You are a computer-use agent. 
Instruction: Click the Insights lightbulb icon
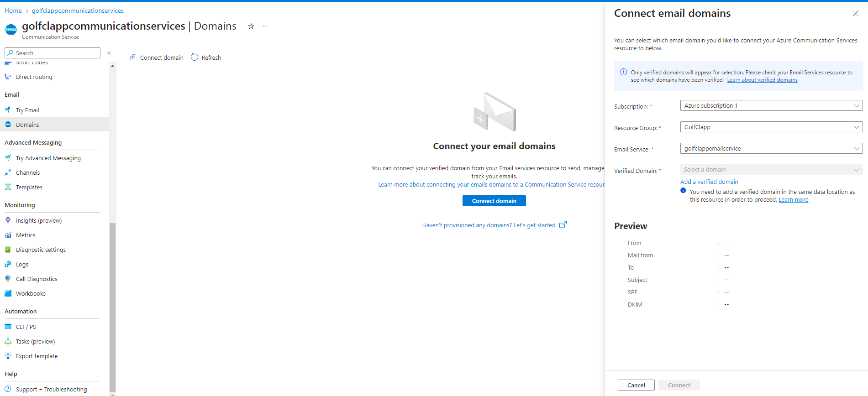[8, 220]
